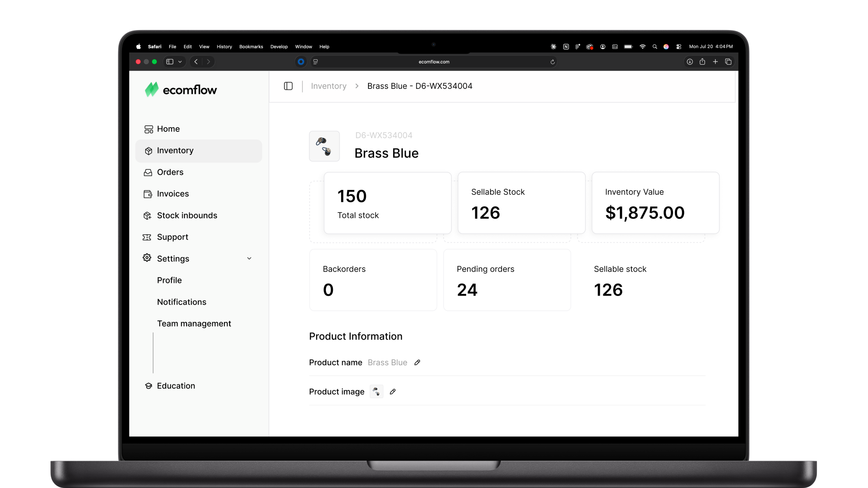Click Inventory breadcrumb link

pos(329,86)
